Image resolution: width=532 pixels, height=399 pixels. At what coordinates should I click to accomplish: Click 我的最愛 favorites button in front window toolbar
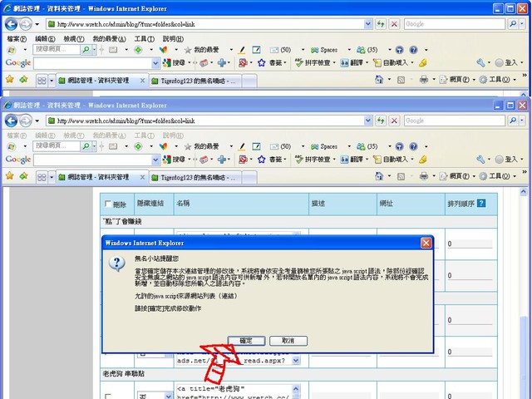pyautogui.click(x=202, y=146)
